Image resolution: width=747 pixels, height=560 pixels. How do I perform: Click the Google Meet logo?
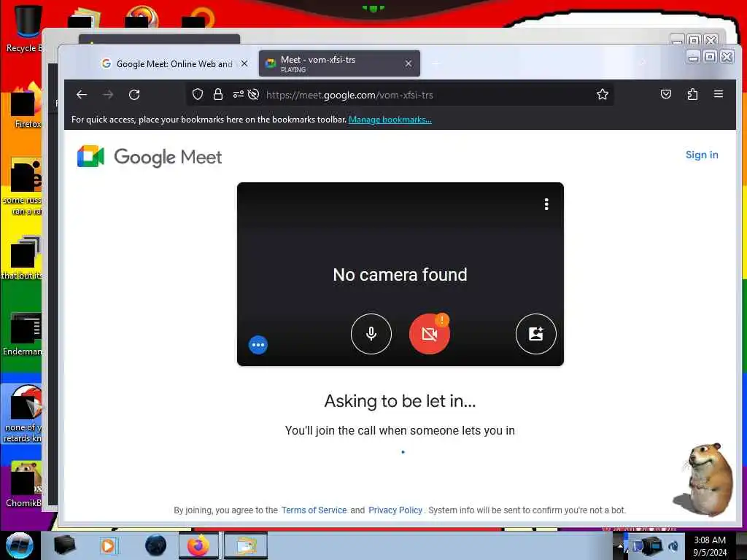point(150,157)
